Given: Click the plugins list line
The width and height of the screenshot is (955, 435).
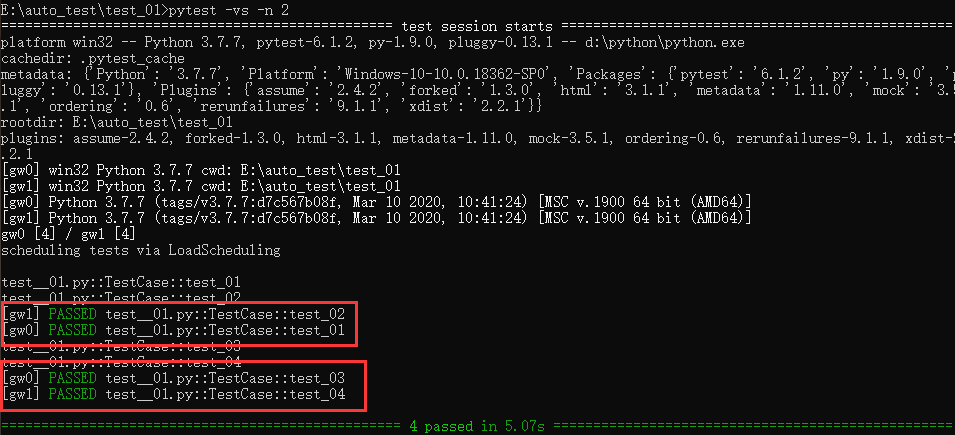Looking at the screenshot, I should click(478, 139).
